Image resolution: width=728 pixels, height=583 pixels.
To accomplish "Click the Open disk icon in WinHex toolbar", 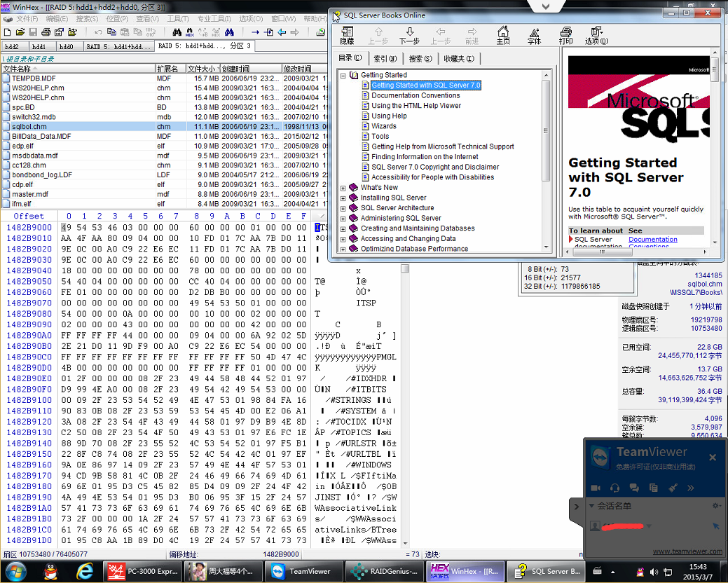I will tap(320, 32).
